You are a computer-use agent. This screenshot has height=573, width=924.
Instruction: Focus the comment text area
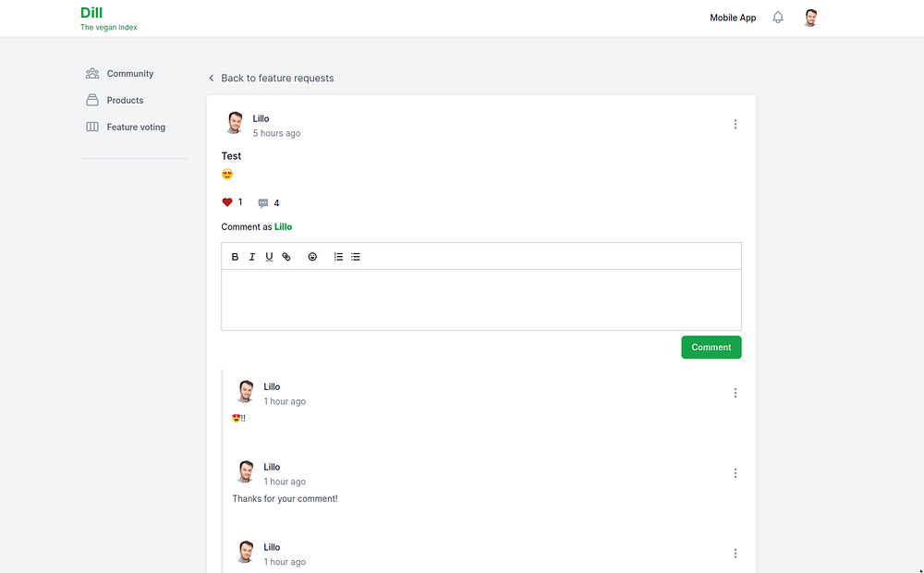(480, 300)
